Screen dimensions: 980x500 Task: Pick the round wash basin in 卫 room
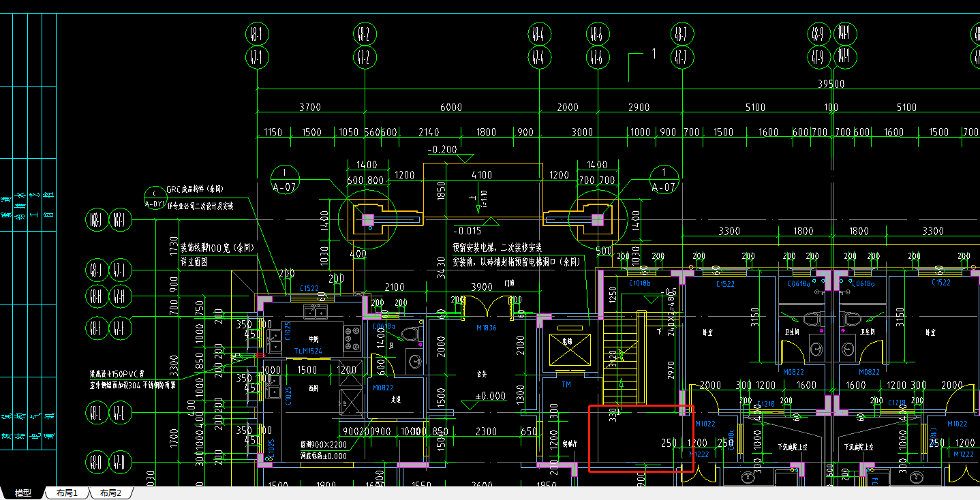pyautogui.click(x=414, y=361)
